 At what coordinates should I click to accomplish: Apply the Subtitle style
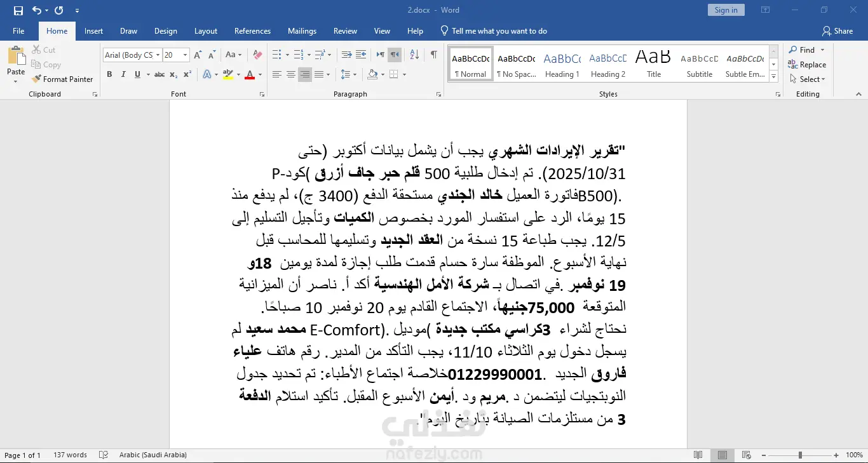coord(700,64)
